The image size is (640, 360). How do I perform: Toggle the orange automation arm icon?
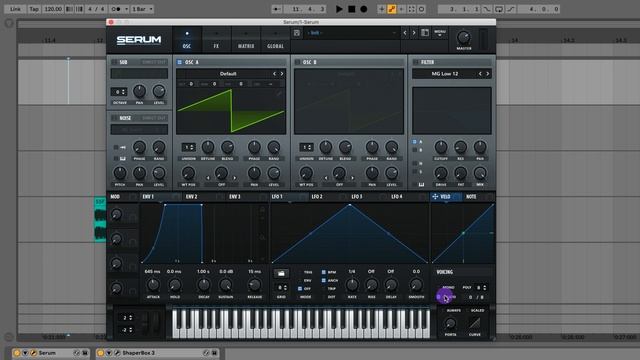[391, 9]
